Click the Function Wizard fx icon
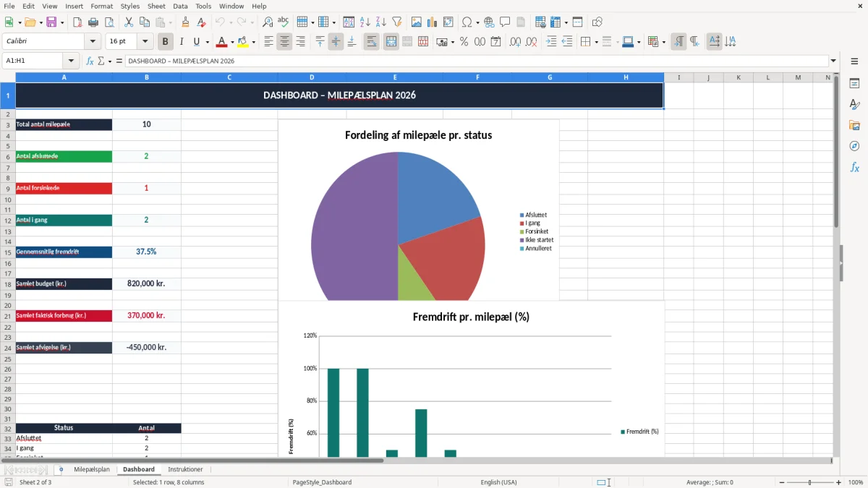Image resolution: width=868 pixels, height=488 pixels. [90, 61]
